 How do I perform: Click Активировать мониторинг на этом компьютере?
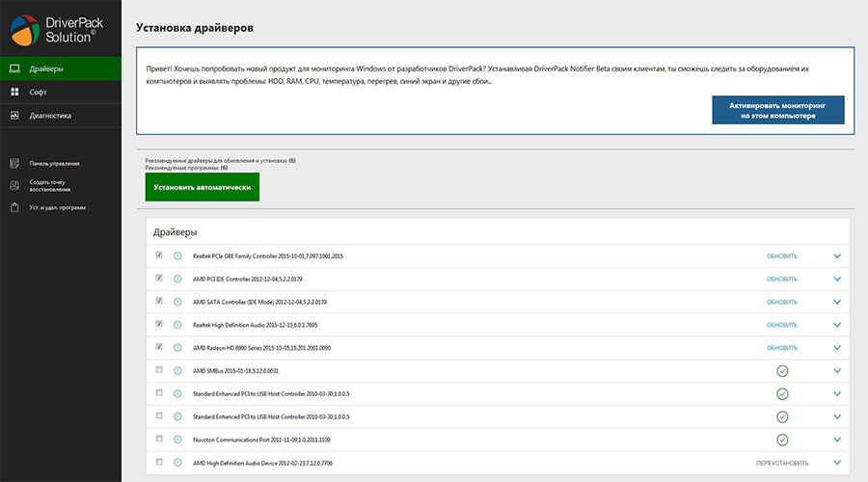click(x=777, y=110)
